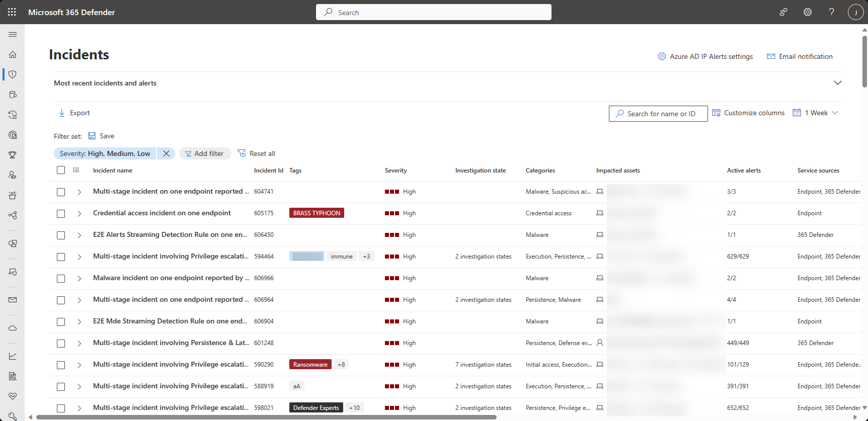Open the Reports chart icon in sidebar

point(13,356)
